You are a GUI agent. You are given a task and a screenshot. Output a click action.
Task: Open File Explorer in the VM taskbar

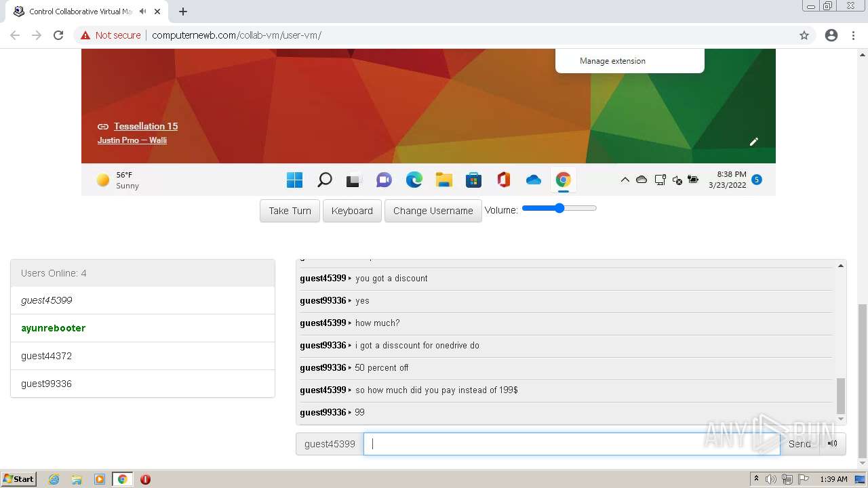tap(443, 180)
